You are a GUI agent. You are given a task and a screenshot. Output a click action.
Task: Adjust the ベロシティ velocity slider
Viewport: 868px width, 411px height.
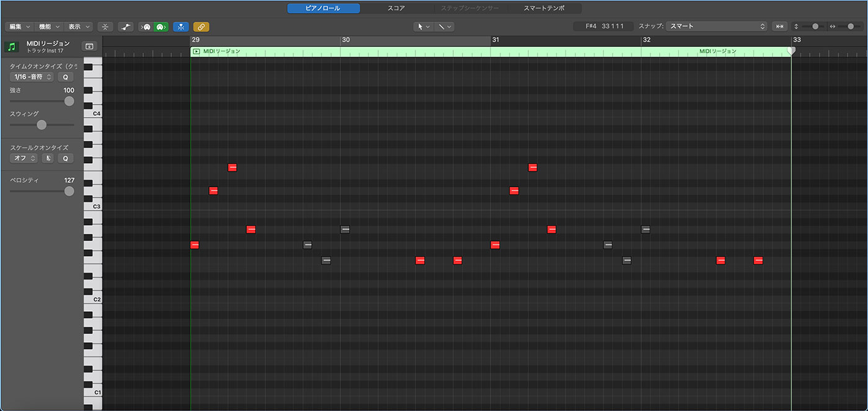tap(42, 191)
